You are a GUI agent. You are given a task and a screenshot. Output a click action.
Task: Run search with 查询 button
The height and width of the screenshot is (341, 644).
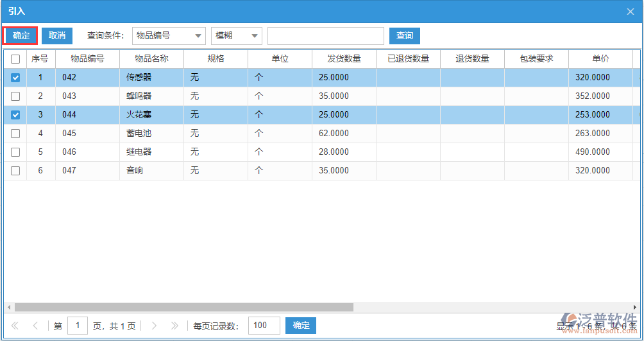click(x=405, y=36)
